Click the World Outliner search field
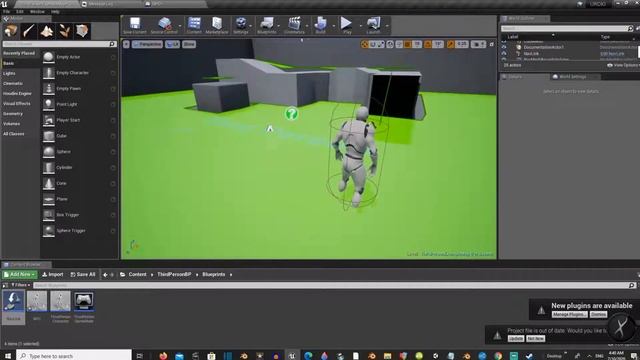The image size is (640, 360). click(x=567, y=29)
